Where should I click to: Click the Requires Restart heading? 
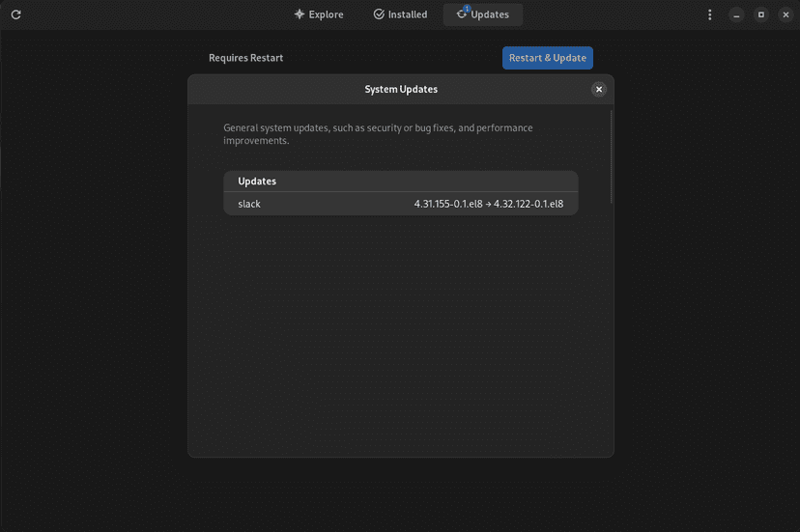coord(245,58)
